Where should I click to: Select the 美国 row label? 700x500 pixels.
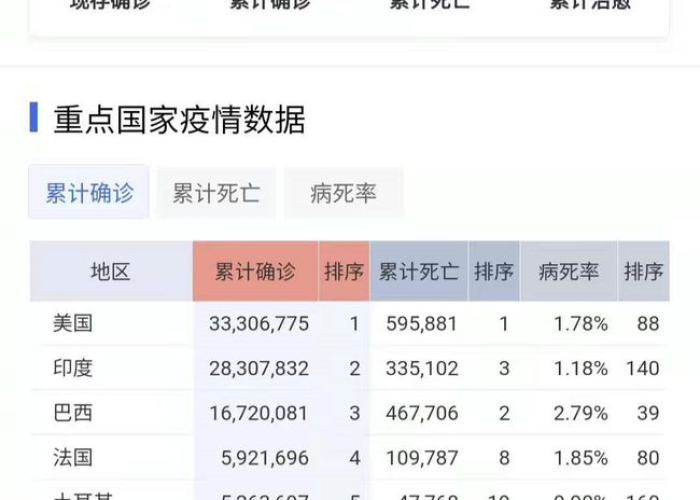(73, 323)
